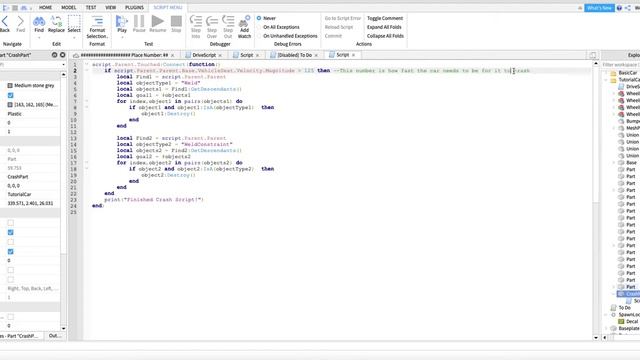
Task: Click the TutorialCar model icon in Explorer
Action: coord(613,80)
